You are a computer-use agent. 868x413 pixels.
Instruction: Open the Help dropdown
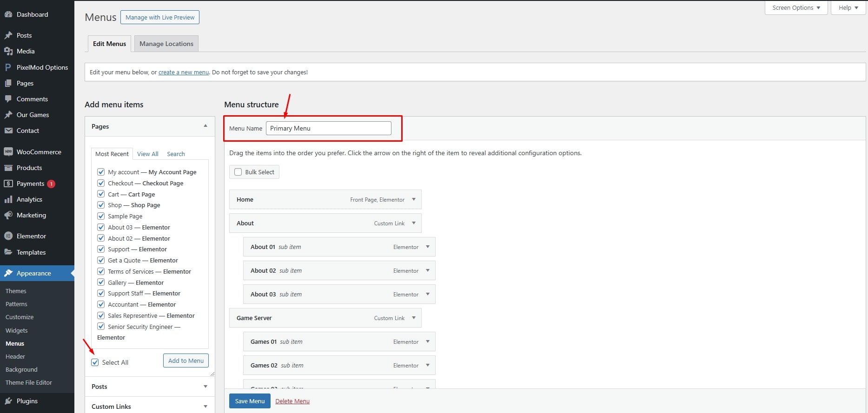click(848, 8)
